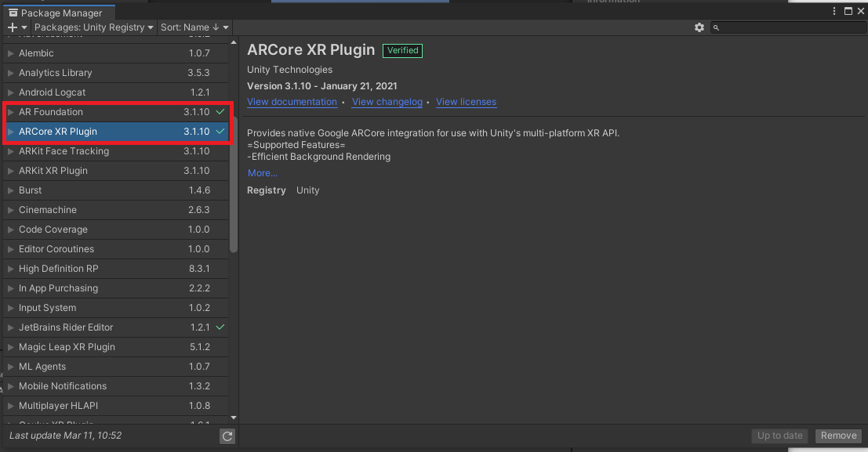The image size is (868, 452).
Task: Expand the ARKit Face Tracking arrow
Action: point(10,151)
